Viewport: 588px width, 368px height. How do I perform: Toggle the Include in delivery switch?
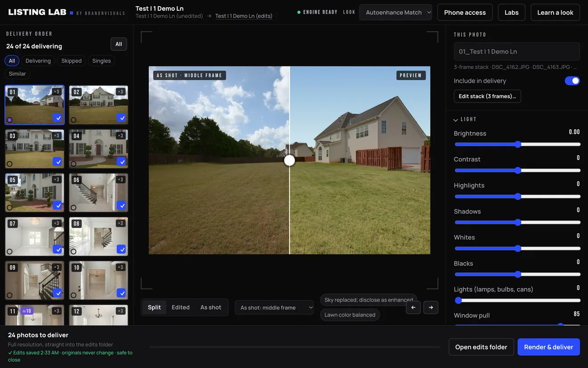[x=572, y=81]
